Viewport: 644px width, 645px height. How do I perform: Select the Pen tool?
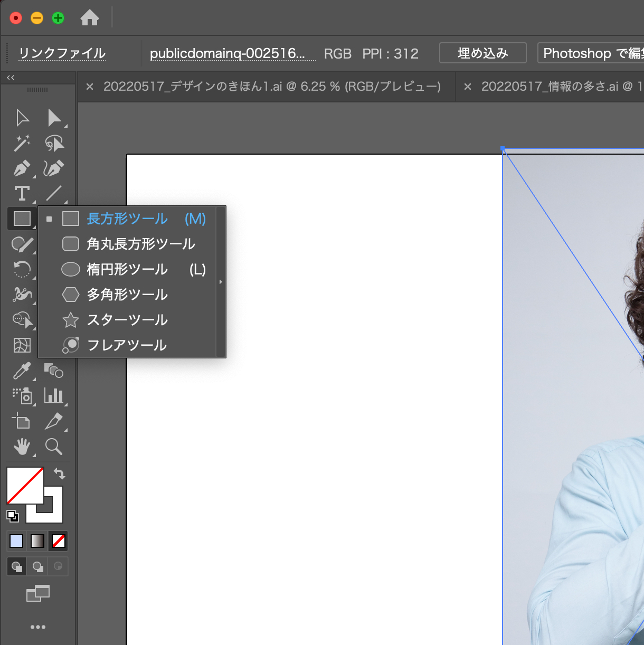coord(22,168)
